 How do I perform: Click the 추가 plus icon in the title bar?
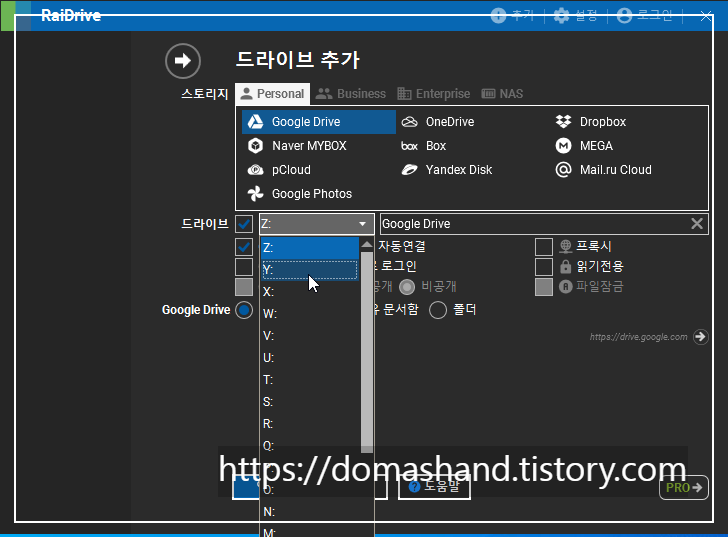click(x=498, y=16)
